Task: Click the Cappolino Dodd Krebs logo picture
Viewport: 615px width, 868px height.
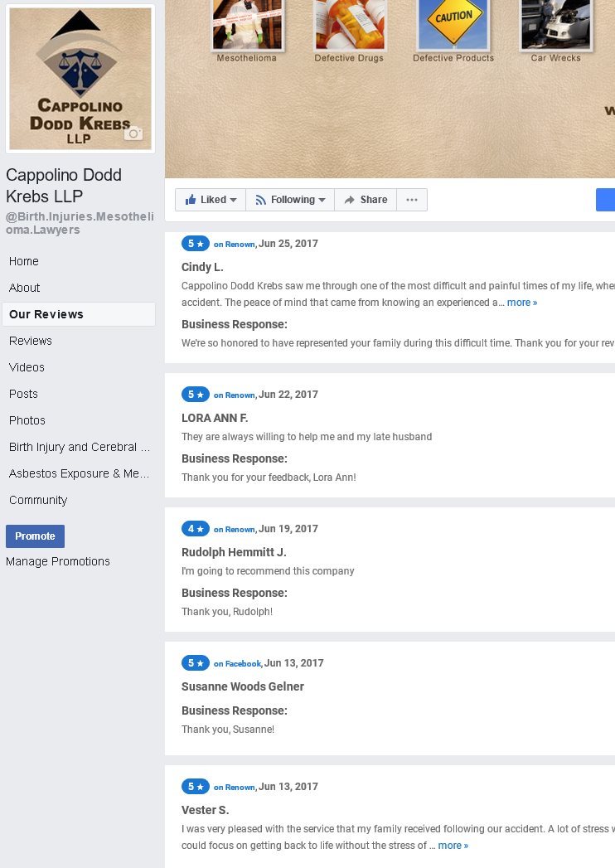Action: point(80,79)
